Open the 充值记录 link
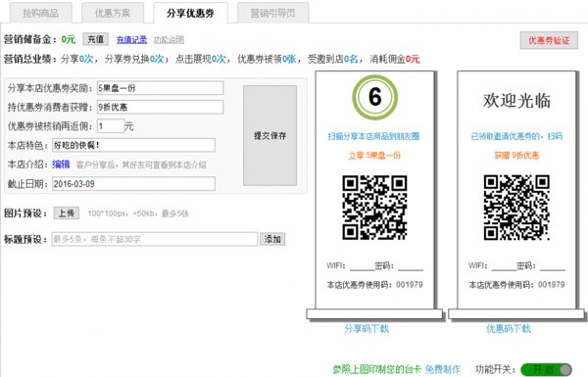Viewport: 588px width, 377px height. click(x=131, y=40)
